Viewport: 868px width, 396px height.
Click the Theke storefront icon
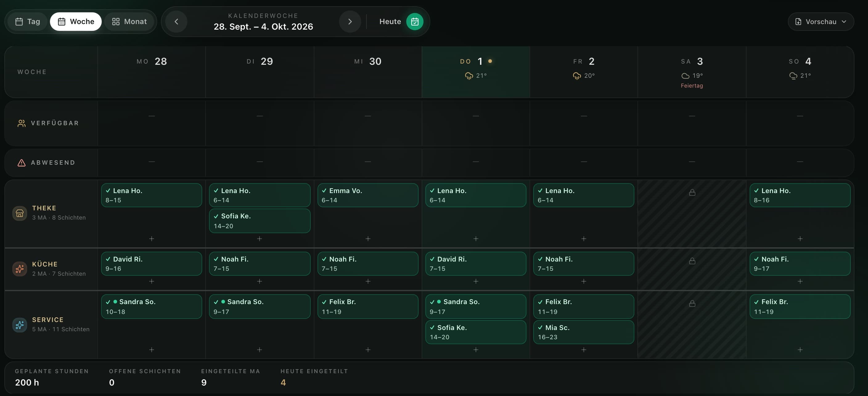[19, 213]
